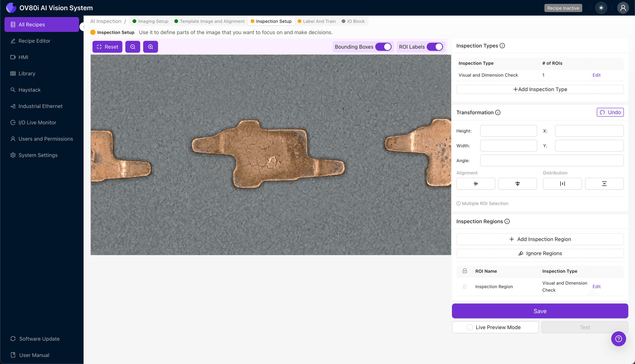Collapse the sidebar with the chevron
This screenshot has height=364, width=635.
click(x=84, y=27)
